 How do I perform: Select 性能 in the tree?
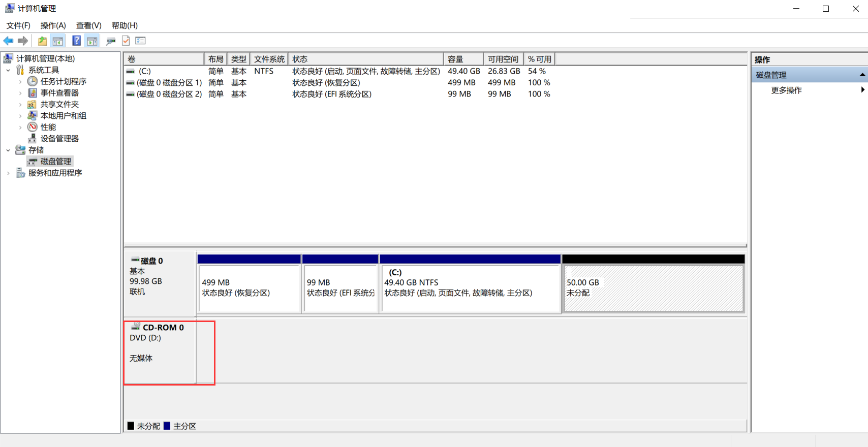[x=48, y=127]
